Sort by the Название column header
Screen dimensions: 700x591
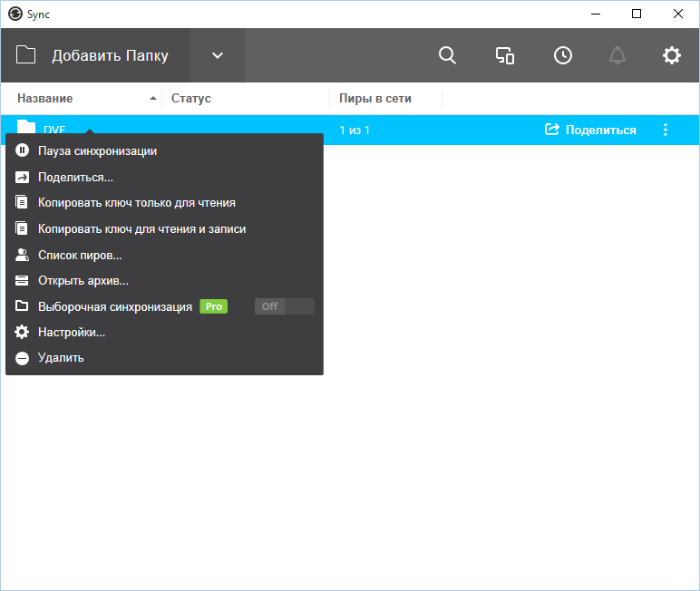click(x=45, y=98)
